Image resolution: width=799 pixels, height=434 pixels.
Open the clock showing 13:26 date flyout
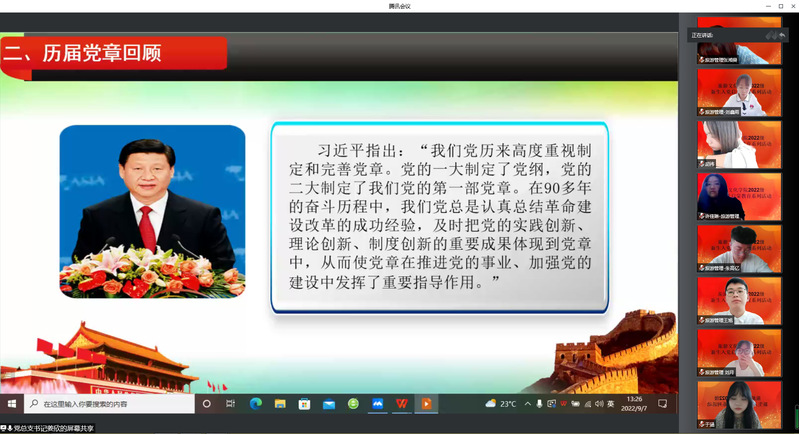coord(633,404)
